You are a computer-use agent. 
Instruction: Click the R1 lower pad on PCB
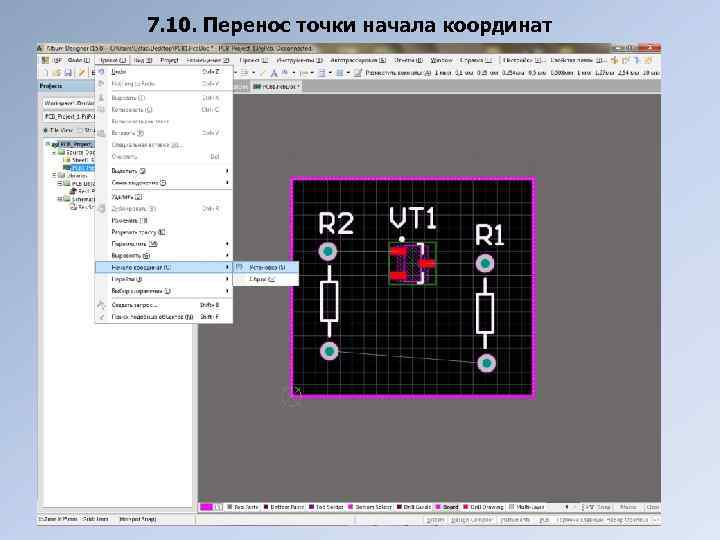pos(486,363)
